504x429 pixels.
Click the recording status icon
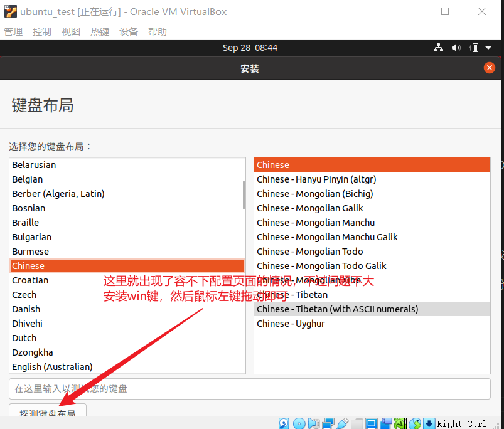coord(386,423)
